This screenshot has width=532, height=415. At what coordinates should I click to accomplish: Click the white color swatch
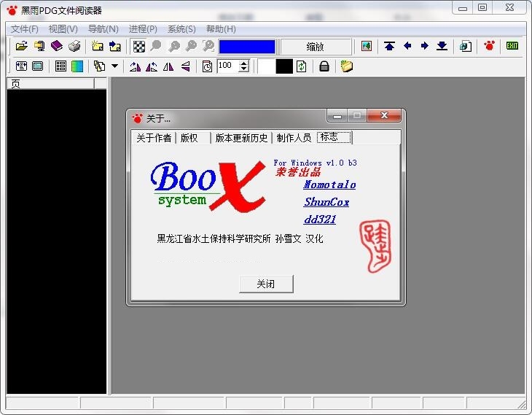pyautogui.click(x=266, y=66)
